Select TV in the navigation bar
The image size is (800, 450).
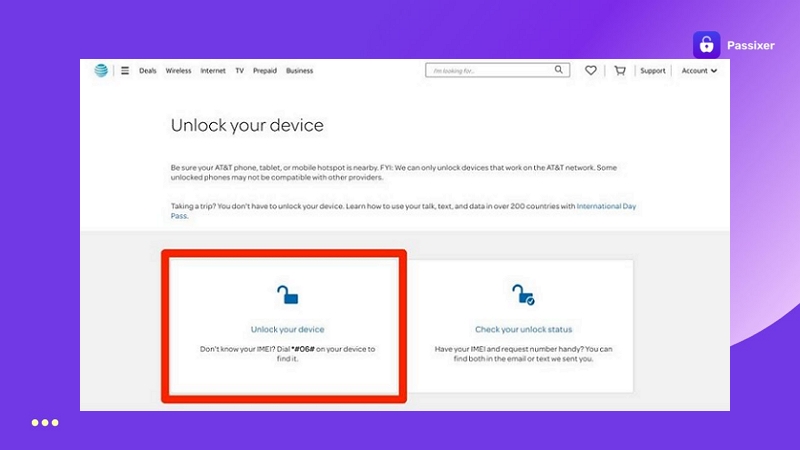[x=239, y=71]
